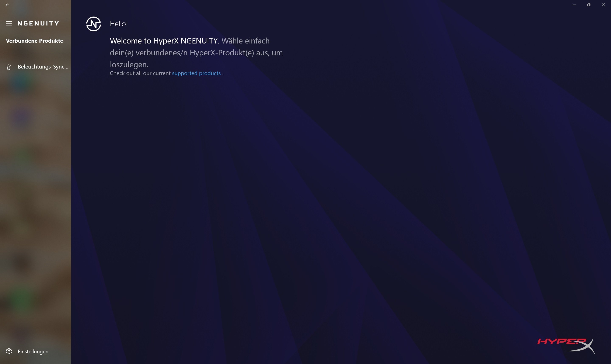
Task: Open the supported products link
Action: point(196,73)
